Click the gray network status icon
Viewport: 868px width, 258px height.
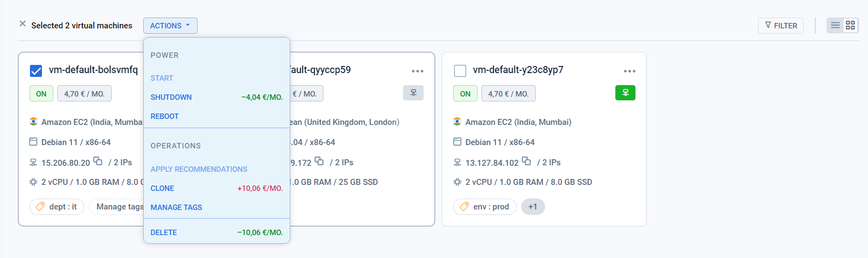pyautogui.click(x=413, y=93)
